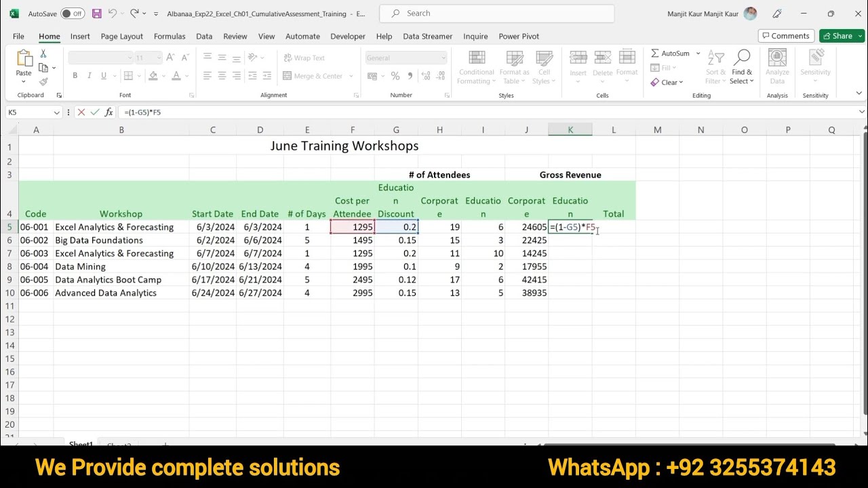This screenshot has height=488, width=868.
Task: Toggle Center horizontal alignment
Action: (x=222, y=76)
